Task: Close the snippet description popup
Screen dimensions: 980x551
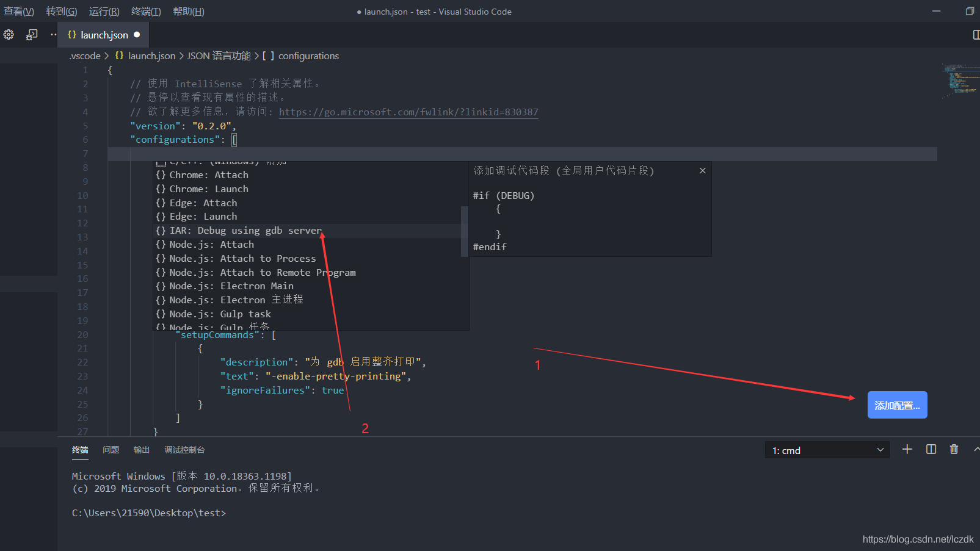Action: (x=703, y=170)
